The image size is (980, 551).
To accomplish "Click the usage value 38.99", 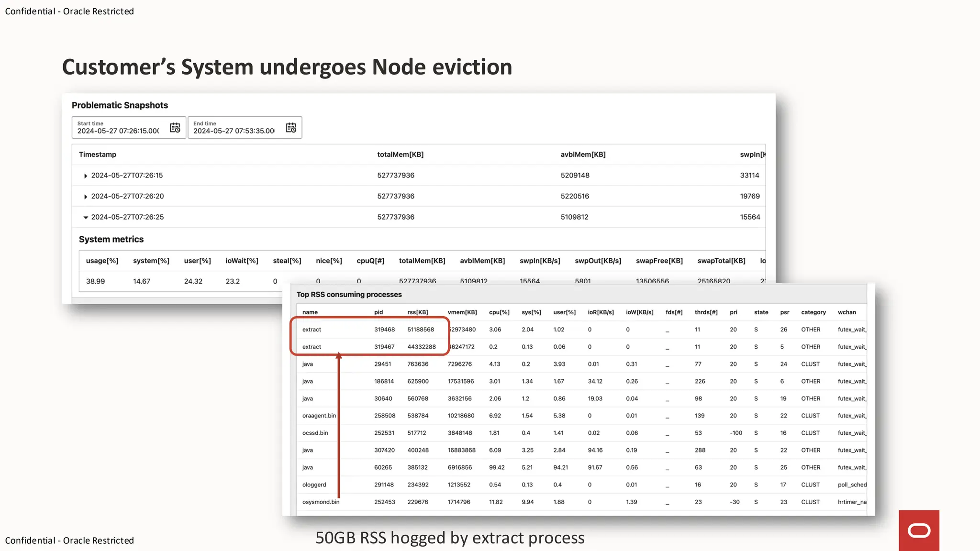I will pos(95,281).
